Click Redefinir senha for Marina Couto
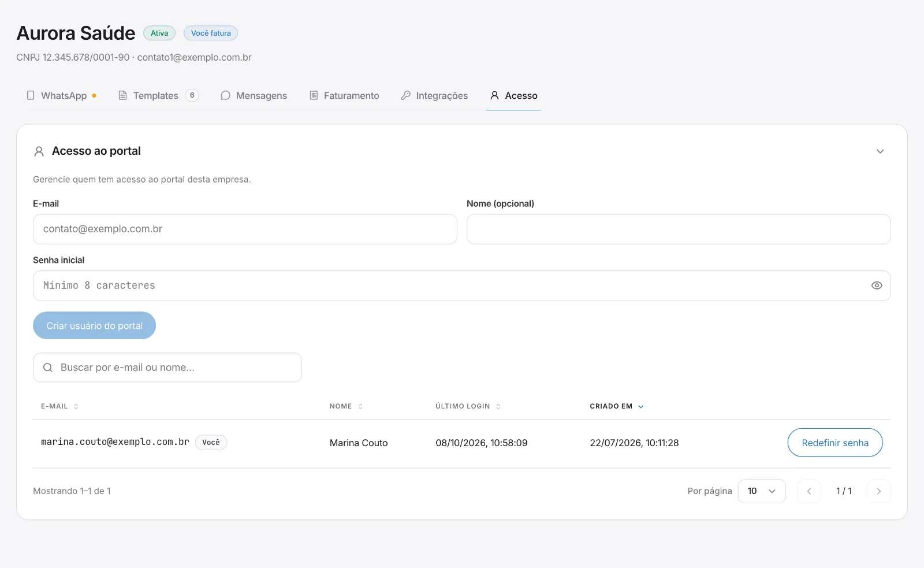 pos(835,443)
